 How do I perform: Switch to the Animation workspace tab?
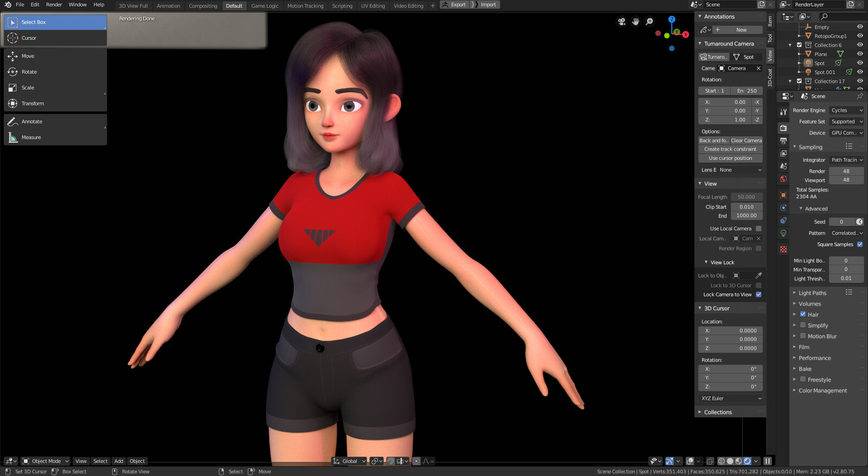pyautogui.click(x=168, y=6)
